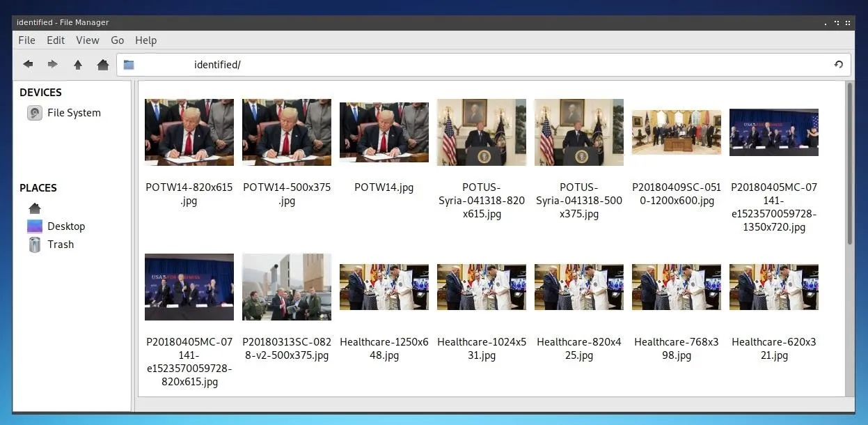Select thumbnail of P20180405MC-07141-e1523570059728-1350x720.jpg
Screen dimensions: 868x425
click(774, 132)
